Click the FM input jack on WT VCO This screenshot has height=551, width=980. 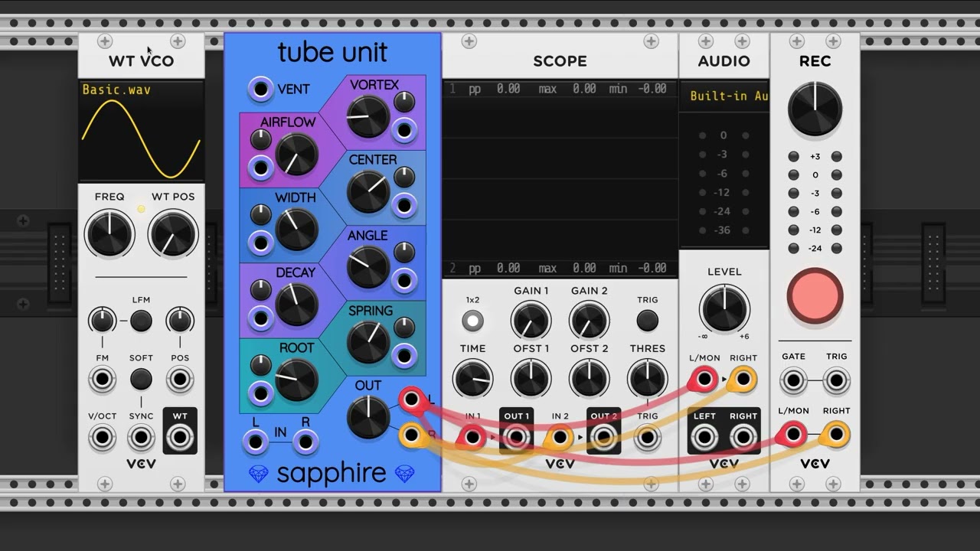tap(102, 380)
